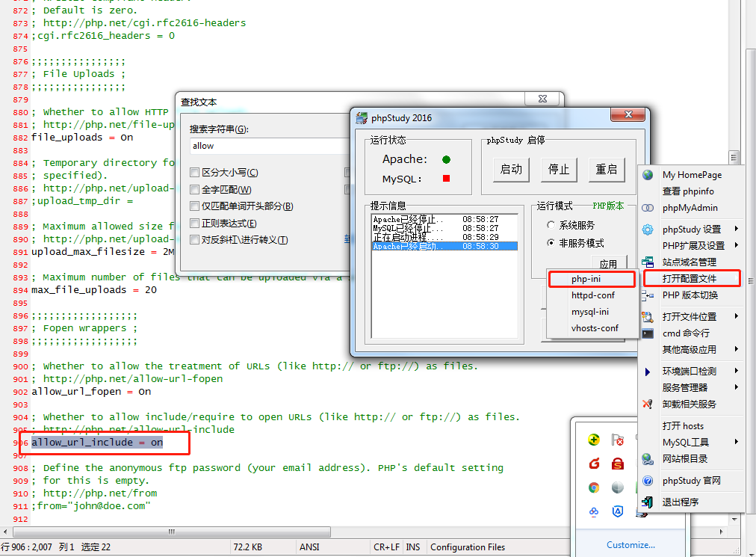Click the 环境端口检测 blue arrow icon

pos(648,371)
